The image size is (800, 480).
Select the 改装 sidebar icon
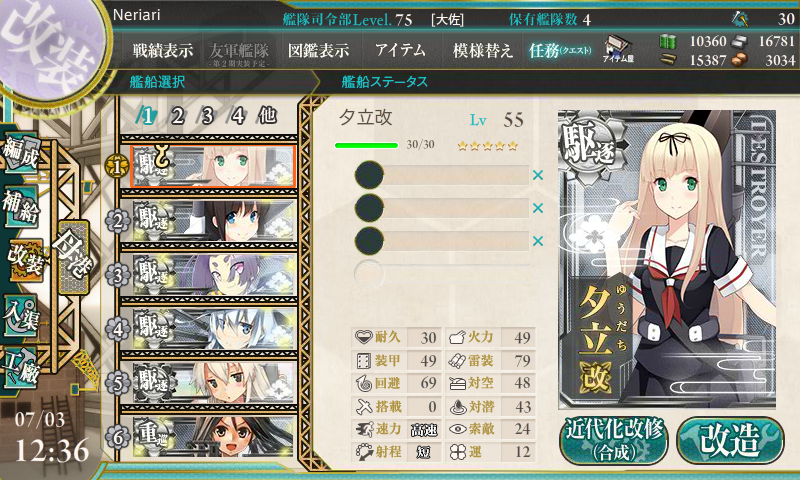[x=24, y=260]
